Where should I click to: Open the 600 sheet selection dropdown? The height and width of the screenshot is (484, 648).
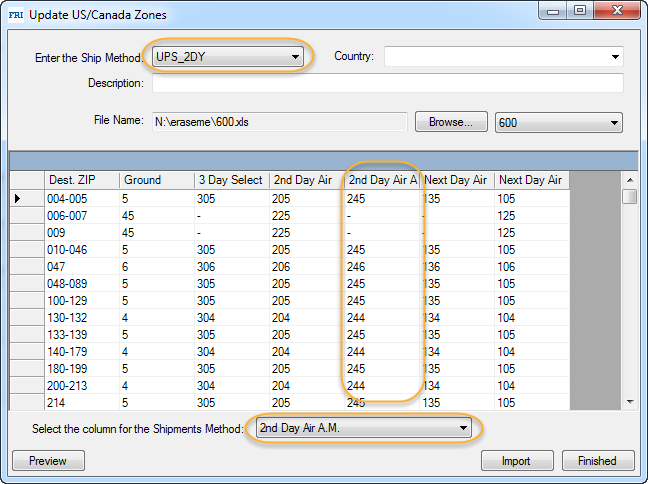pos(558,122)
